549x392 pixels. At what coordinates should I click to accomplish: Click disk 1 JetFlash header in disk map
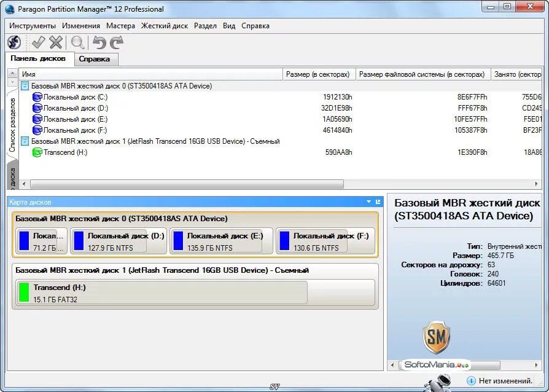pyautogui.click(x=162, y=270)
